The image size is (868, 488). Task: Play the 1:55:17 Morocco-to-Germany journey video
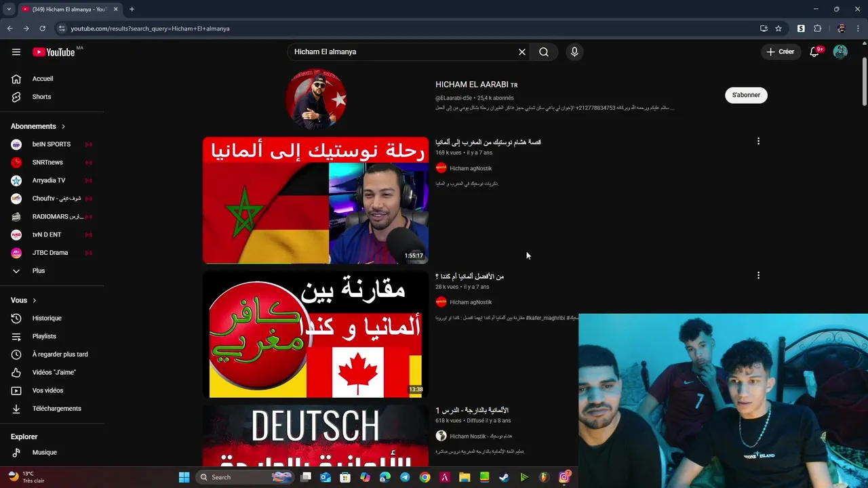pyautogui.click(x=315, y=200)
